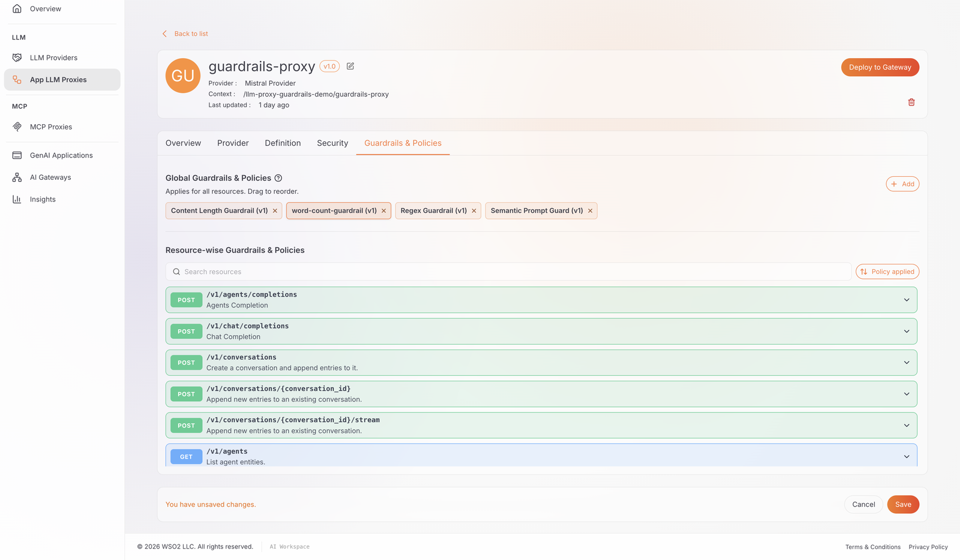The image size is (960, 560).
Task: Click the Mistral Provider text
Action: (270, 83)
